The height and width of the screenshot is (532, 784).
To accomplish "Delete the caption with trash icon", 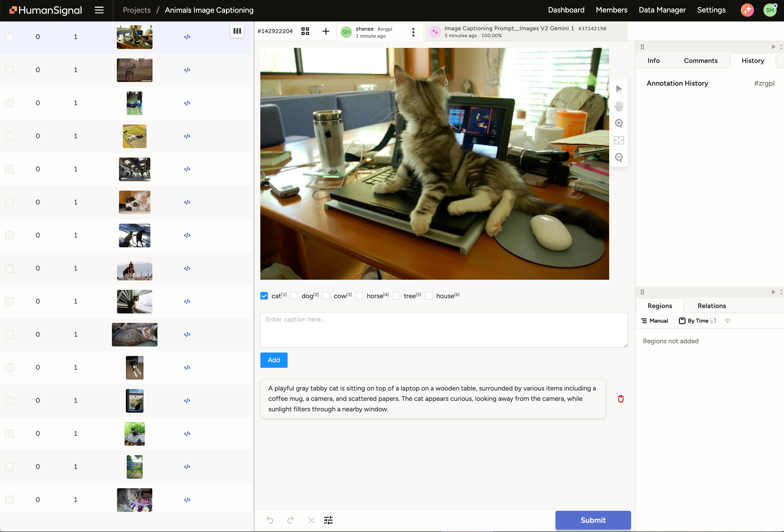I will point(620,399).
